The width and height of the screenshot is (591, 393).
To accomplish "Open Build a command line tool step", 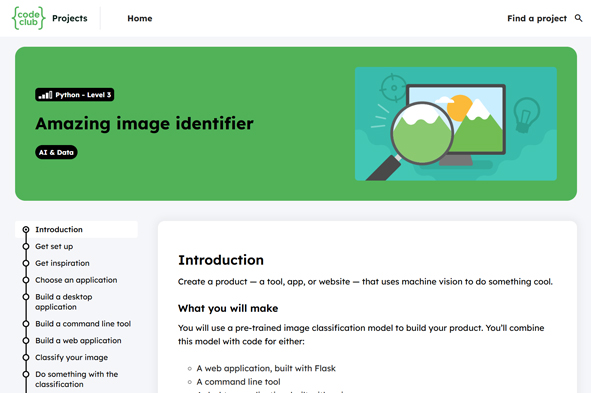I will pyautogui.click(x=83, y=324).
